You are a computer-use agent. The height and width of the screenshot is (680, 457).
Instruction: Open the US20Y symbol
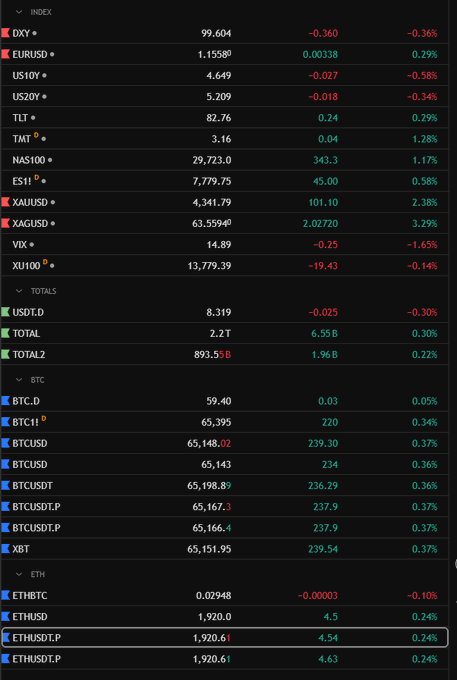(26, 97)
